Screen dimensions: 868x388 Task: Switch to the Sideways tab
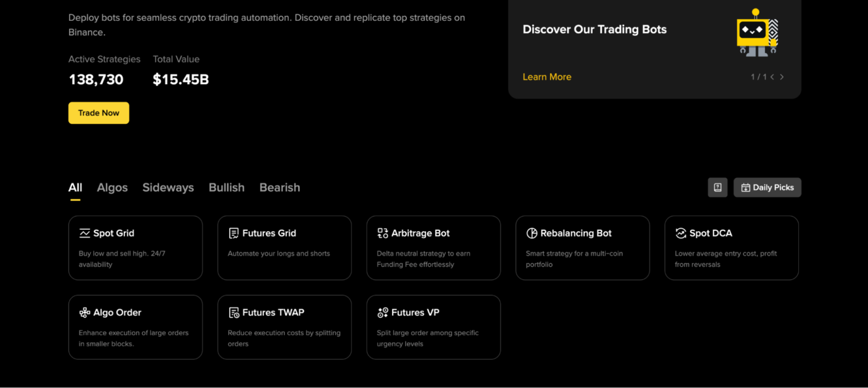[168, 188]
